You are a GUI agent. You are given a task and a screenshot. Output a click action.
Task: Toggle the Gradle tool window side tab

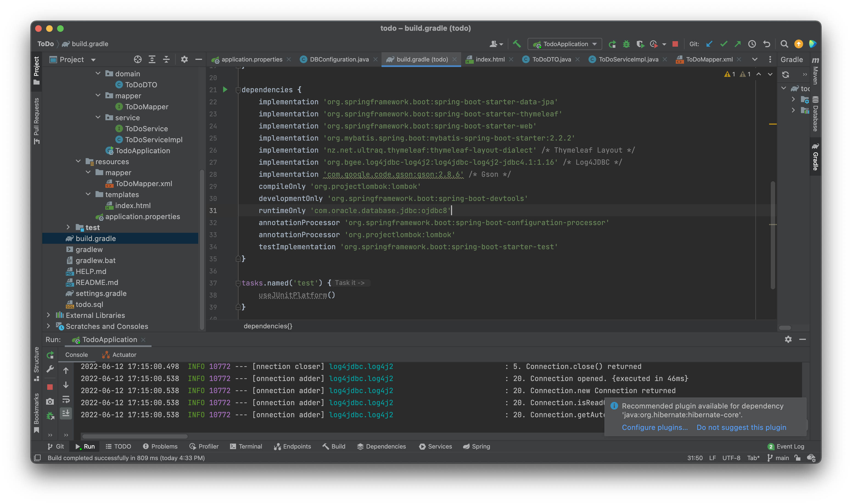pos(815,157)
